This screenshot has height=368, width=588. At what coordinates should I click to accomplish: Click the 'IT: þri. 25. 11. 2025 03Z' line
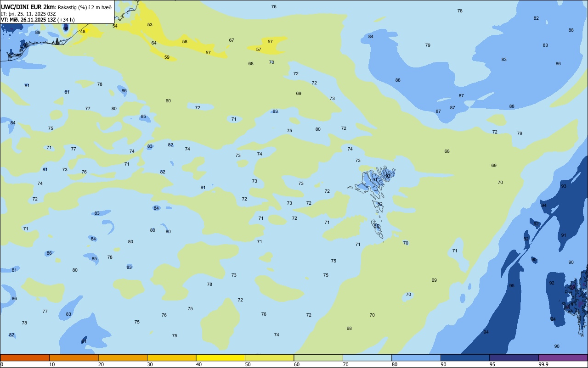pos(29,14)
